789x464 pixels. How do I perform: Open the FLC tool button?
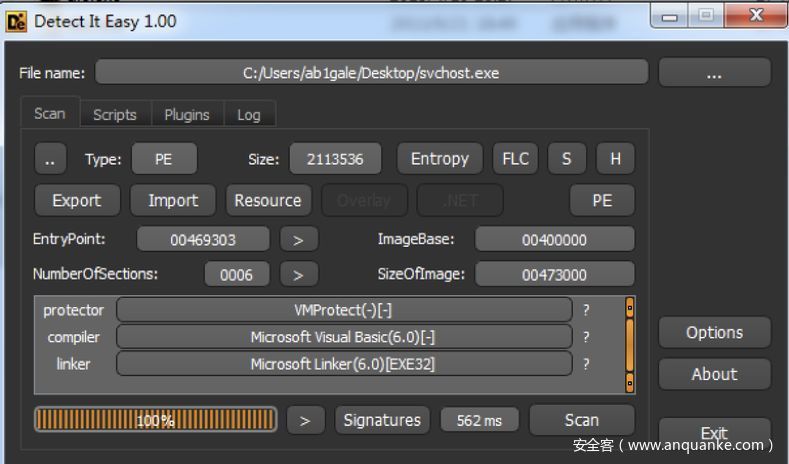coord(515,159)
